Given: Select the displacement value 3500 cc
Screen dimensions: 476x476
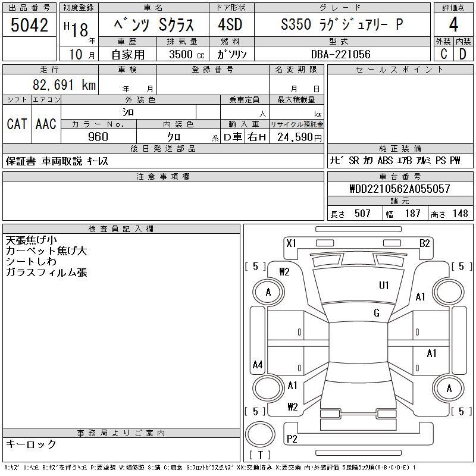Looking at the screenshot, I should point(187,54).
